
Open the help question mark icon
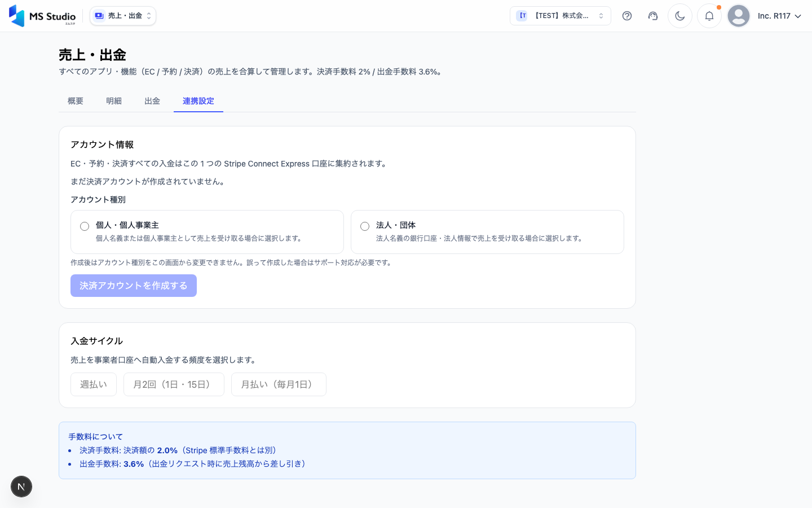(x=627, y=16)
